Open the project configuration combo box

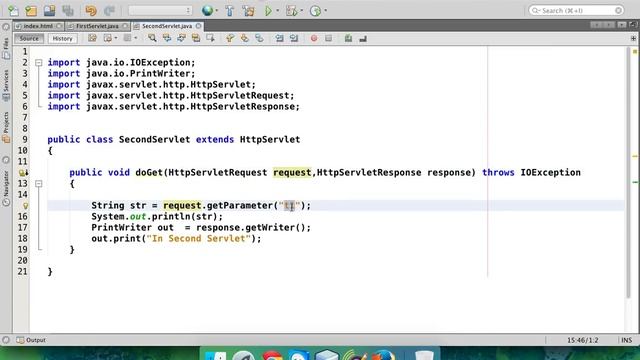(160, 11)
